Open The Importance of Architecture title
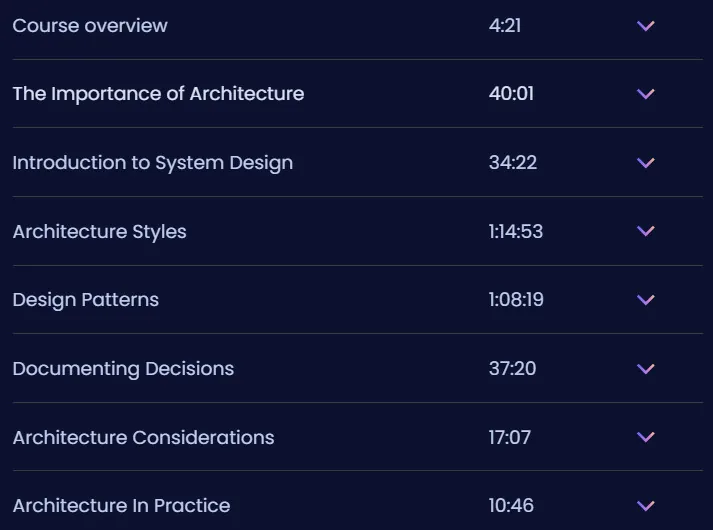This screenshot has width=713, height=530. coord(158,94)
